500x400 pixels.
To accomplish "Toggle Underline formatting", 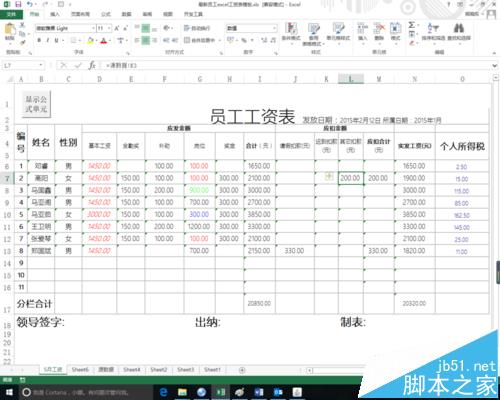I will 56,40.
